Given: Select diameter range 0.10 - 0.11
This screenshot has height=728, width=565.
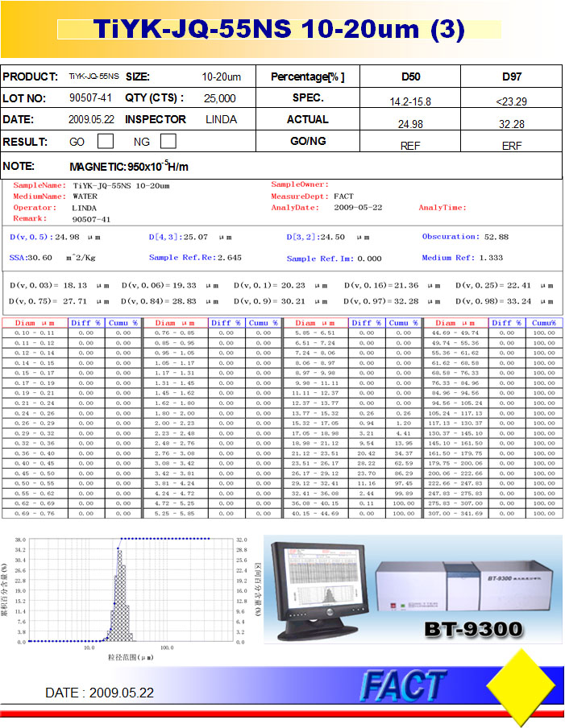Looking at the screenshot, I should (x=35, y=333).
